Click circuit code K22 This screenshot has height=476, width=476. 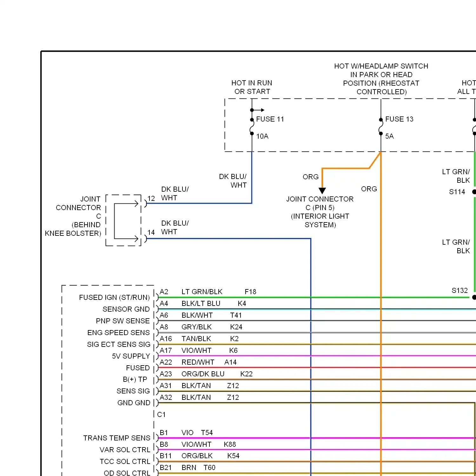[x=246, y=374]
